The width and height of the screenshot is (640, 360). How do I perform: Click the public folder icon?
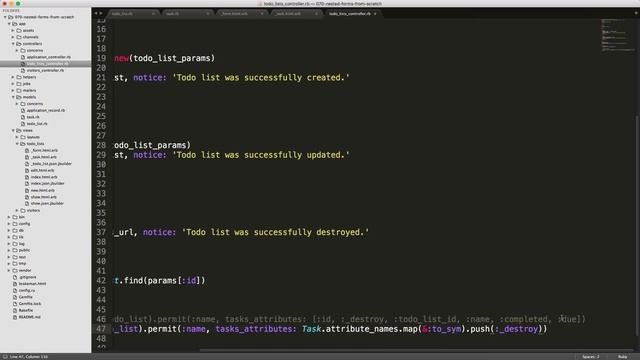15,250
